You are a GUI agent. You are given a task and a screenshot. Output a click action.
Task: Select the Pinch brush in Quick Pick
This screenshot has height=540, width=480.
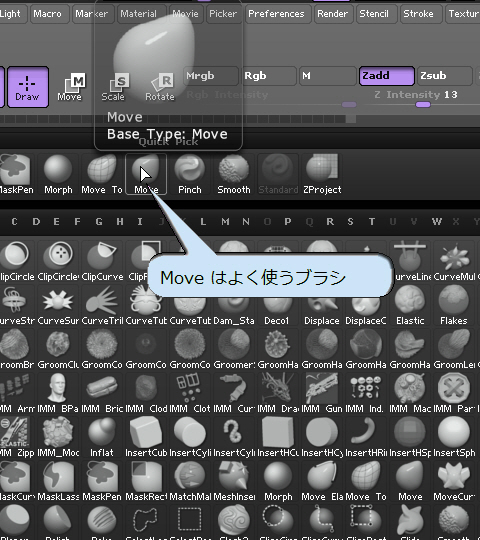pos(190,175)
